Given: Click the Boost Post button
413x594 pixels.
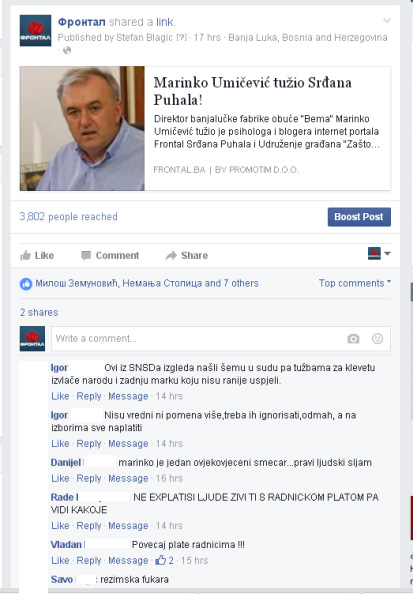Looking at the screenshot, I should click(x=359, y=217).
